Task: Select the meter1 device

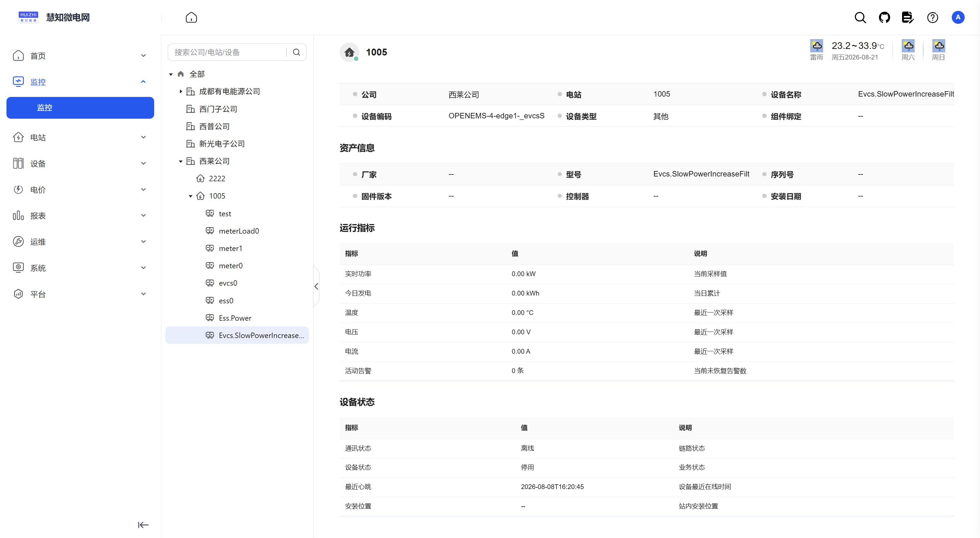Action: (231, 248)
